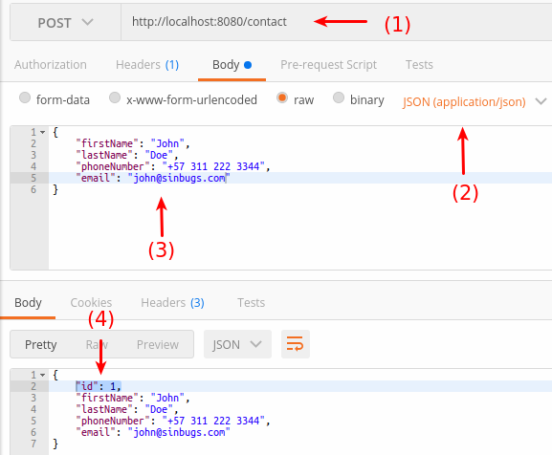Select the Pretty response view button
Viewport: 552px width, 455px height.
pos(41,344)
